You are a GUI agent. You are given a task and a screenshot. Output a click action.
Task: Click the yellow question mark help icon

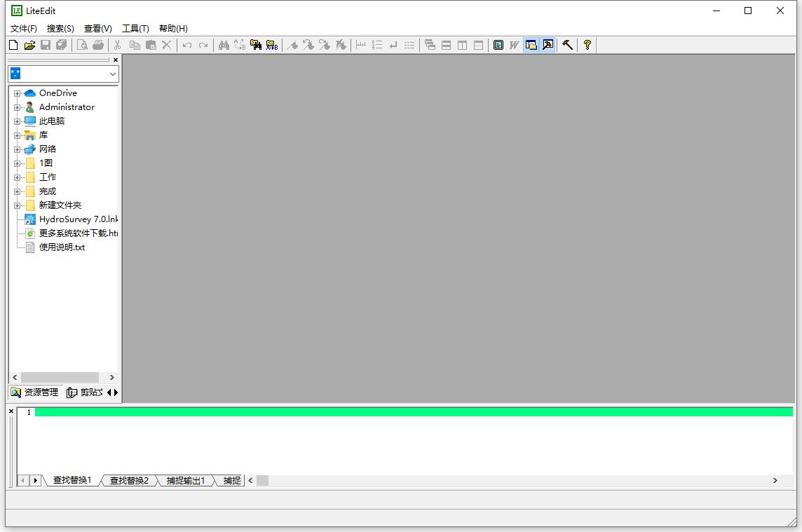tap(587, 45)
